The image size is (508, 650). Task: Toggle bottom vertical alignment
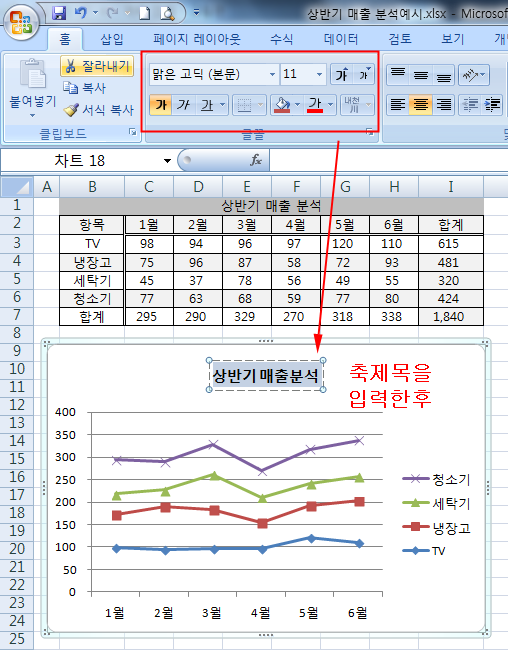[443, 75]
